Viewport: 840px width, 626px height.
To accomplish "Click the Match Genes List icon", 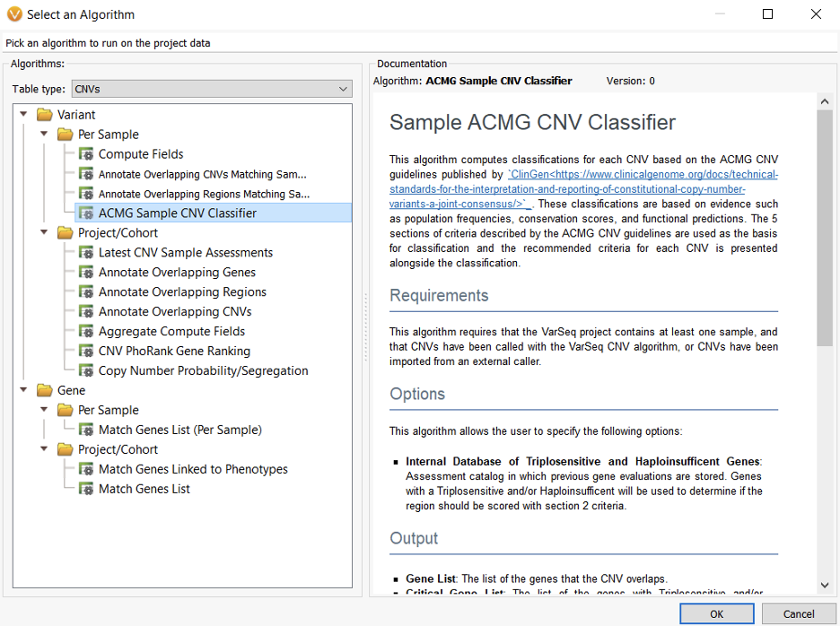I will click(x=86, y=489).
